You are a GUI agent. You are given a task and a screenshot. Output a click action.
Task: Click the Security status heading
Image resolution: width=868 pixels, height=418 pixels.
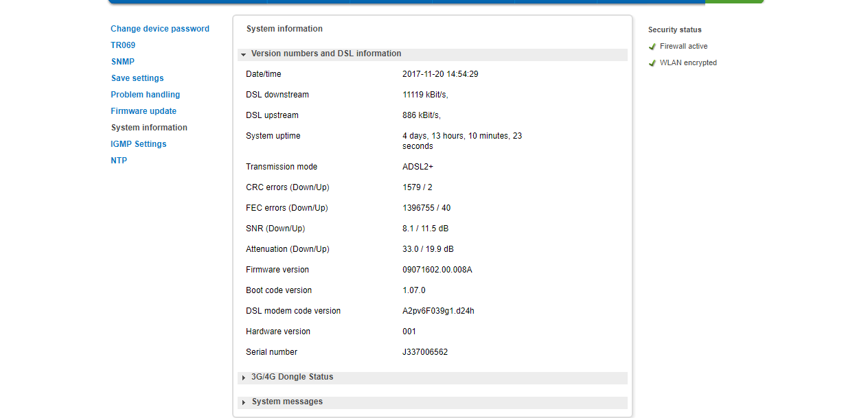pyautogui.click(x=675, y=30)
